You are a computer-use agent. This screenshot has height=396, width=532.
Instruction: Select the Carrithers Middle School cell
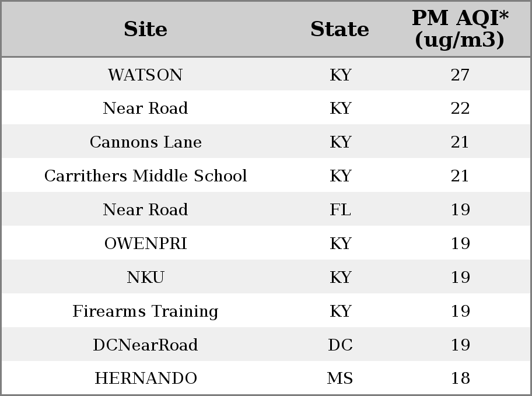(x=145, y=176)
